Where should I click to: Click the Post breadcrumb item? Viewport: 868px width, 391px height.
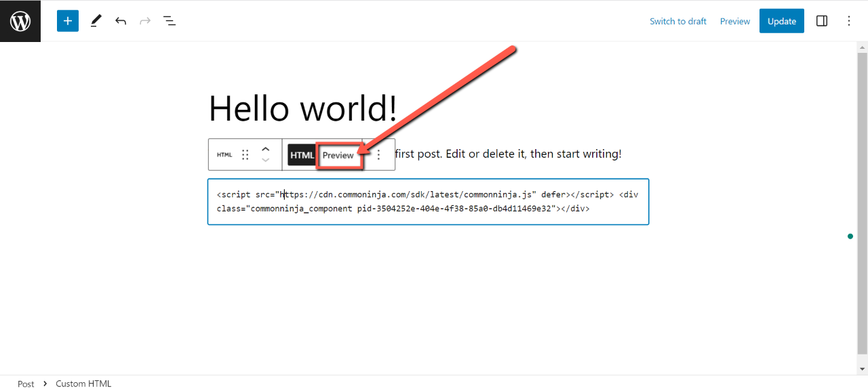click(x=26, y=384)
